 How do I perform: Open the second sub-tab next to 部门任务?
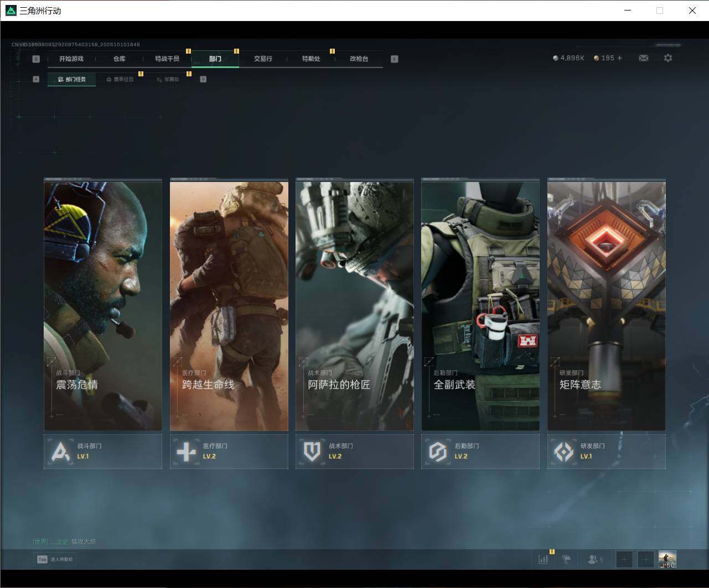(x=120, y=79)
